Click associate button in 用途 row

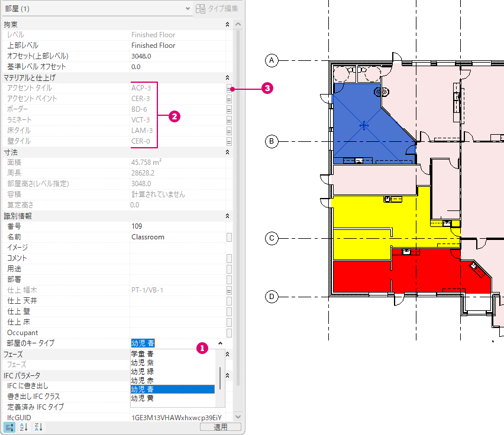pyautogui.click(x=229, y=269)
